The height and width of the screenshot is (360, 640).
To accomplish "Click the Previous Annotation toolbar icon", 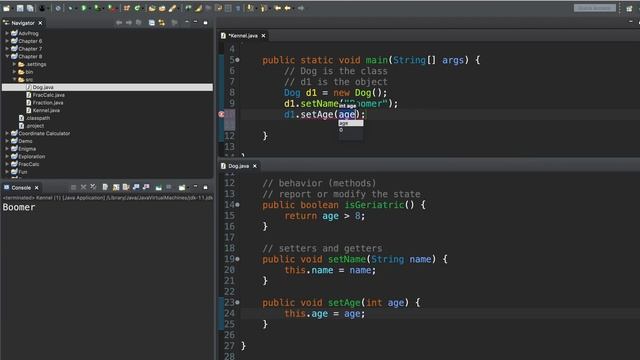I will pyautogui.click(x=263, y=8).
